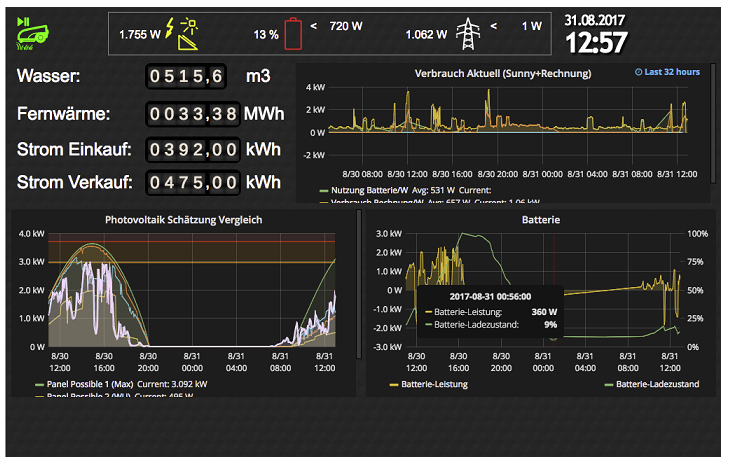Click the tooltip value 9%
The width and height of the screenshot is (729, 457).
[x=550, y=325]
